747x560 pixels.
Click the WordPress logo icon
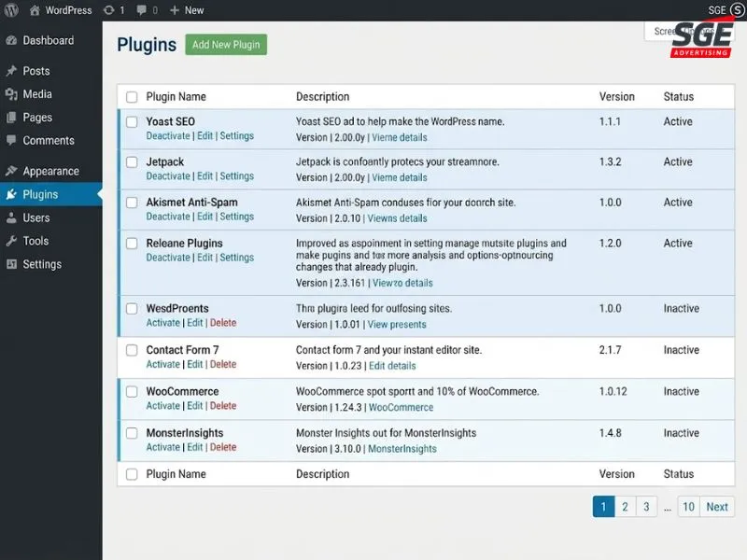click(11, 10)
